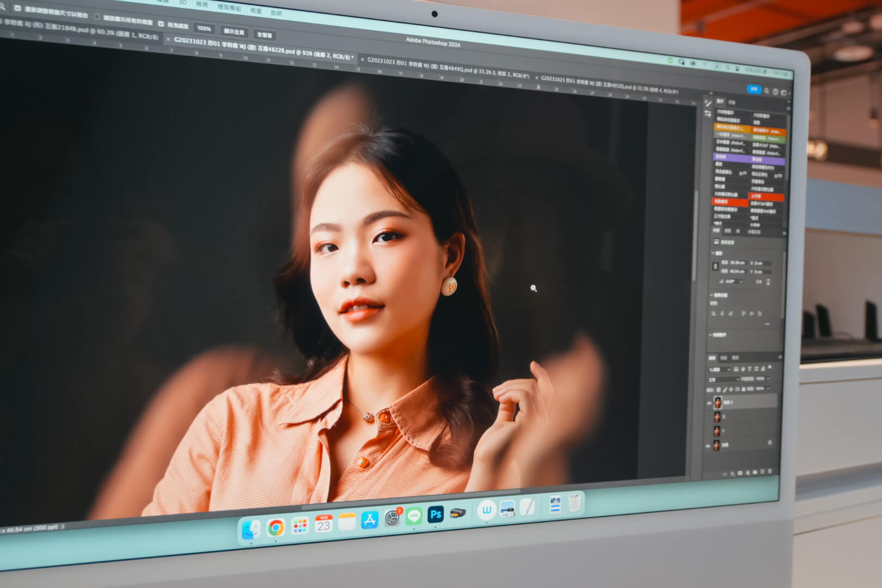This screenshot has width=882, height=588.
Task: Open the printer icon in the Dock
Action: tap(458, 512)
